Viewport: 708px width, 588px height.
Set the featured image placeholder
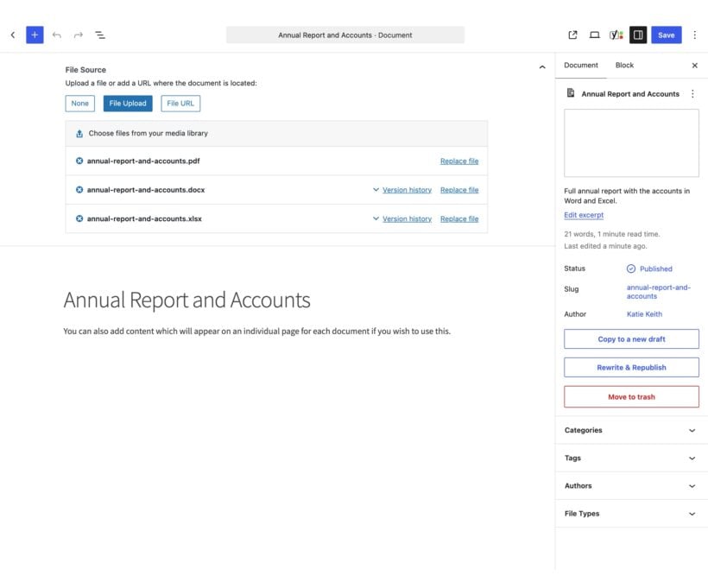click(x=631, y=142)
